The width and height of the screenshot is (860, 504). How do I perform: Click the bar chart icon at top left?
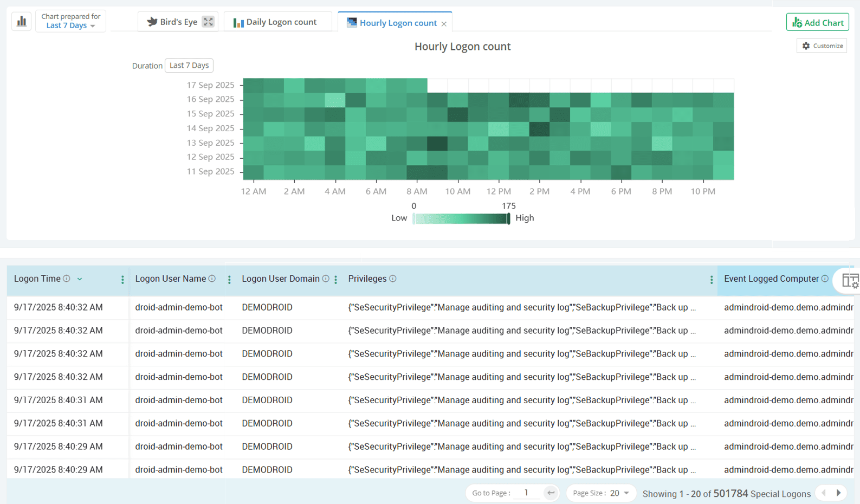click(x=22, y=22)
